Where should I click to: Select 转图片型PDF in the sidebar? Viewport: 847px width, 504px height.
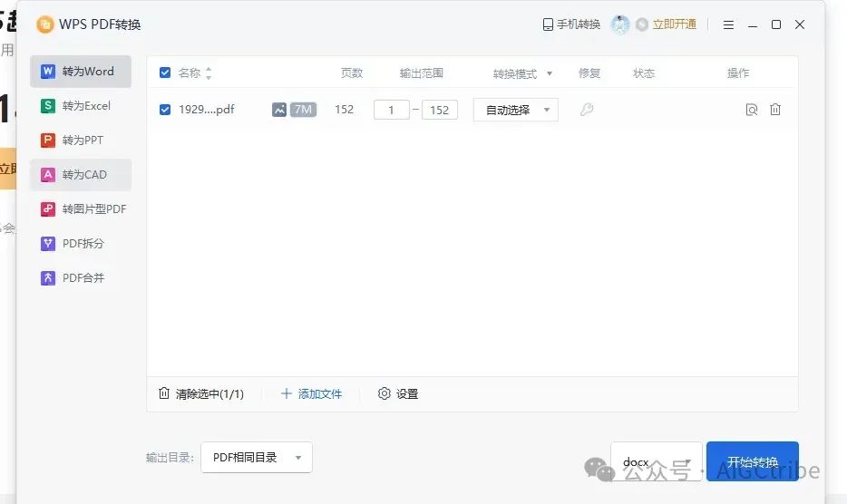coord(81,209)
